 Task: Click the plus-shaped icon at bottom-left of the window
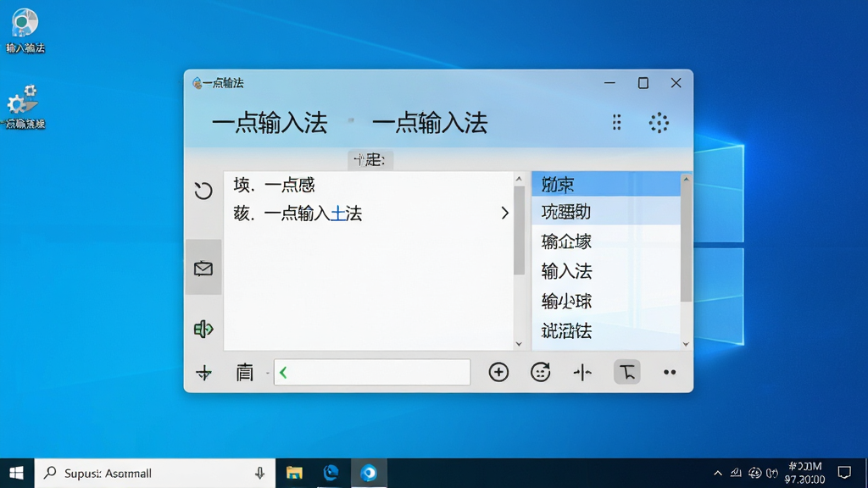[x=203, y=373]
